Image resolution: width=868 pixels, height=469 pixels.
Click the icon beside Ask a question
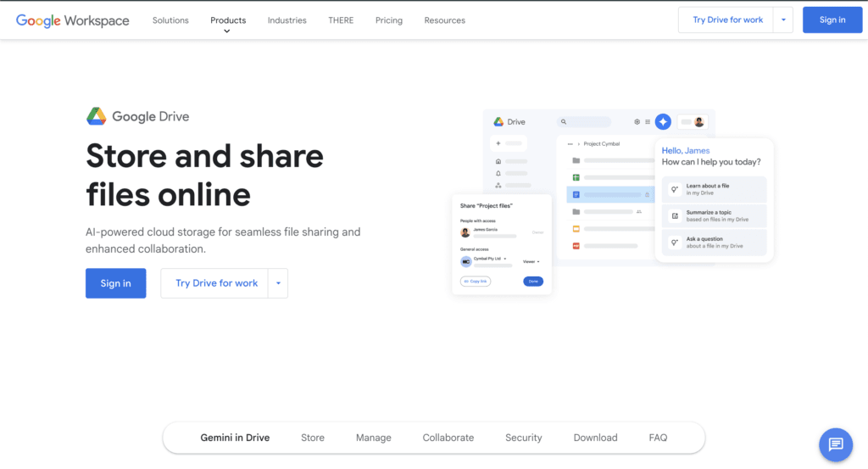[675, 243]
